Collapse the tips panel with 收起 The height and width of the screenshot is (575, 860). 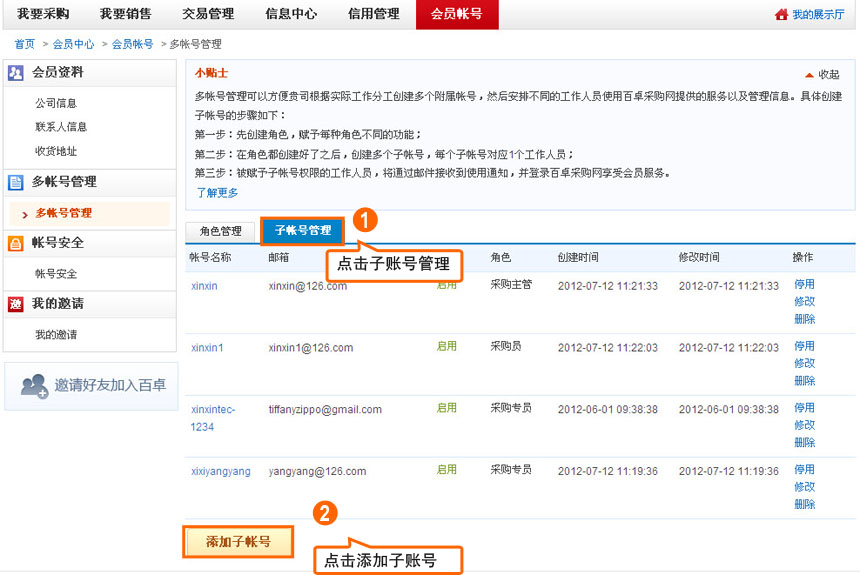point(822,75)
